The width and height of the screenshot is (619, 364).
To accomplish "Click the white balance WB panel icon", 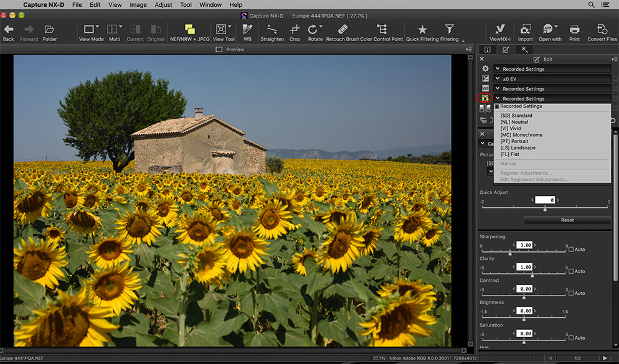I will point(485,88).
